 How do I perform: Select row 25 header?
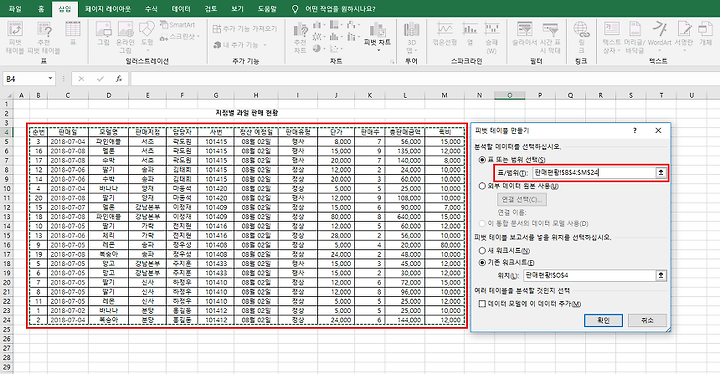pyautogui.click(x=6, y=329)
